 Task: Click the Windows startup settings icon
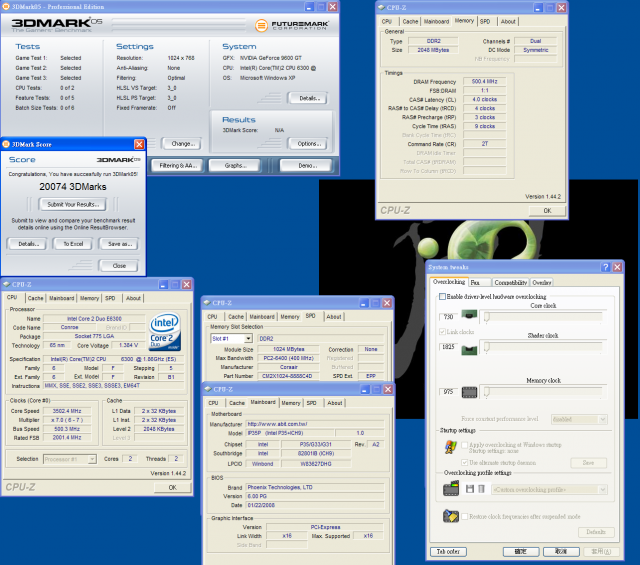pos(451,447)
